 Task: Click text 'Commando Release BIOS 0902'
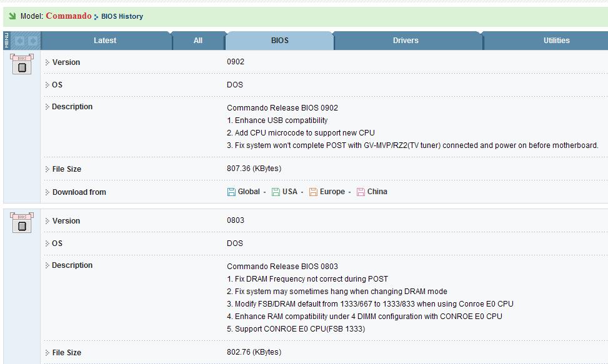tap(282, 107)
